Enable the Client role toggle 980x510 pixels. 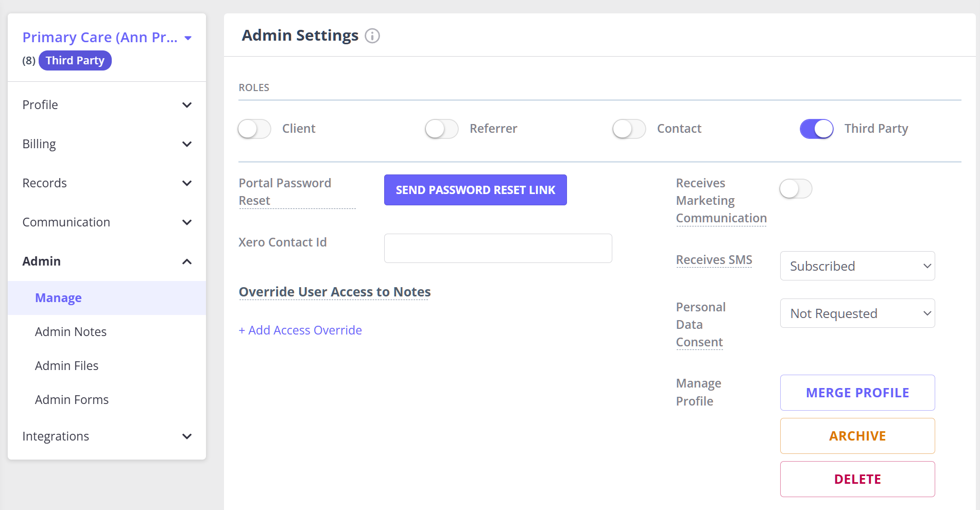click(254, 129)
